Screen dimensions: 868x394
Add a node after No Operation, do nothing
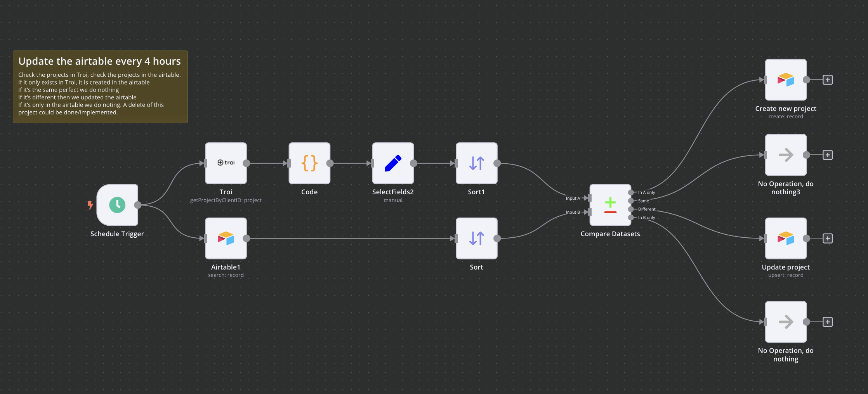(828, 322)
